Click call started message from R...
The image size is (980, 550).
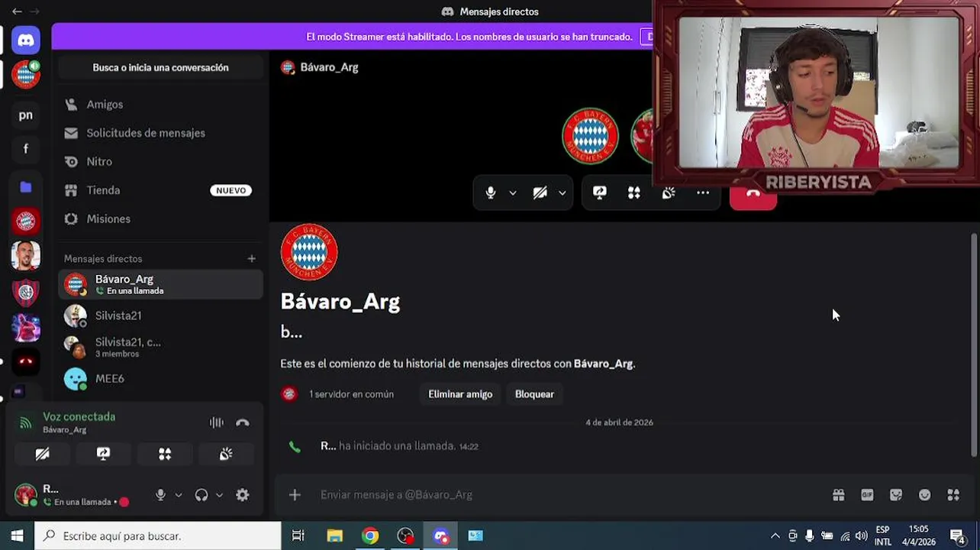[x=398, y=446]
